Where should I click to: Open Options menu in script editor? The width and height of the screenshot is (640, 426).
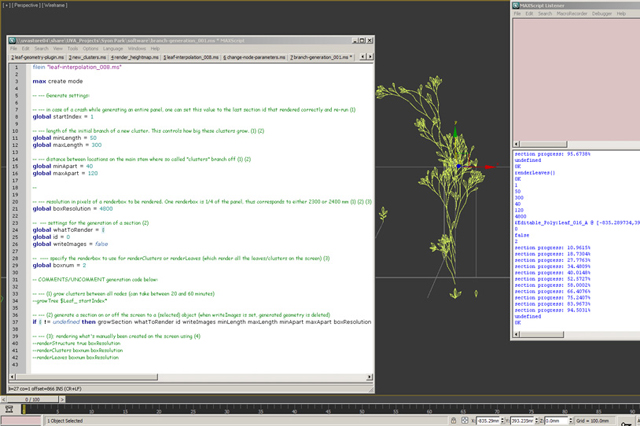[90, 48]
